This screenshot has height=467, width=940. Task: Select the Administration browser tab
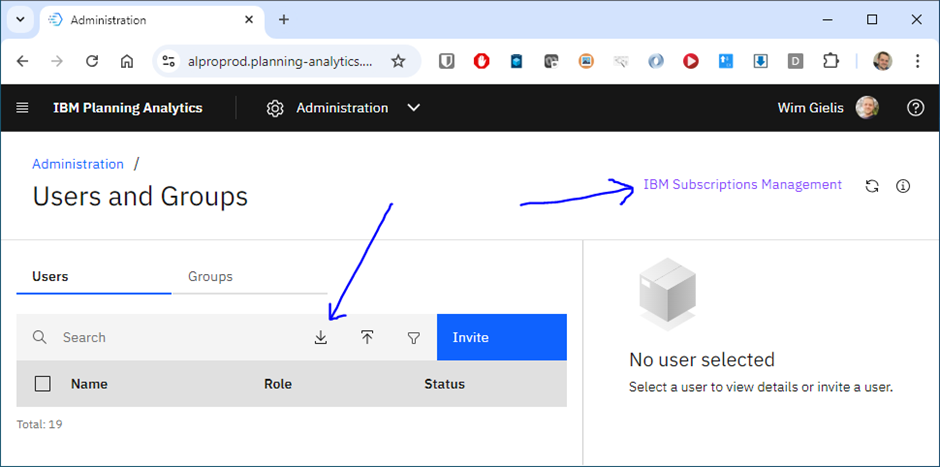click(x=153, y=21)
